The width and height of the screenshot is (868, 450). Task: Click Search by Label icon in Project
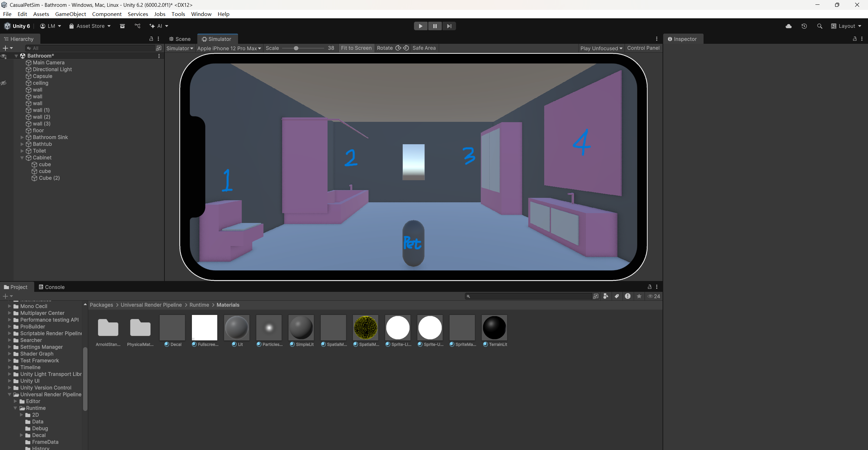click(x=617, y=296)
